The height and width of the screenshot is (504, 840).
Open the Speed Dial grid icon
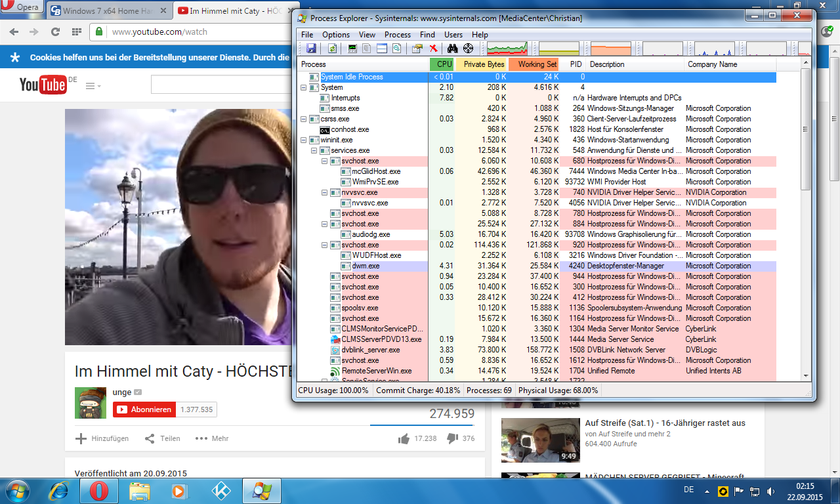click(x=77, y=31)
